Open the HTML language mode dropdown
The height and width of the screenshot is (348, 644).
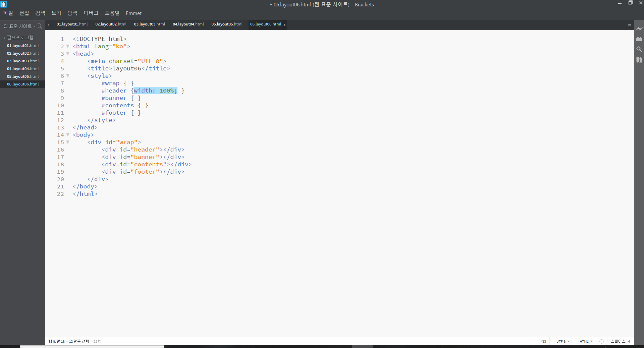[x=586, y=341]
